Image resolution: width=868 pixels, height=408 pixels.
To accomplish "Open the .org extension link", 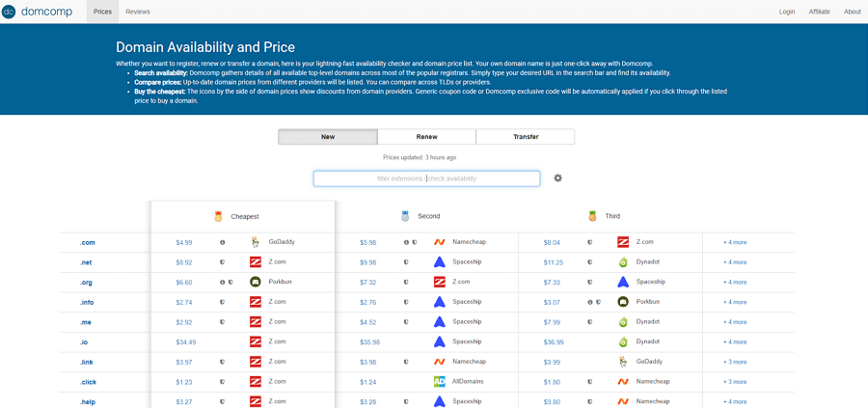I will tap(86, 283).
